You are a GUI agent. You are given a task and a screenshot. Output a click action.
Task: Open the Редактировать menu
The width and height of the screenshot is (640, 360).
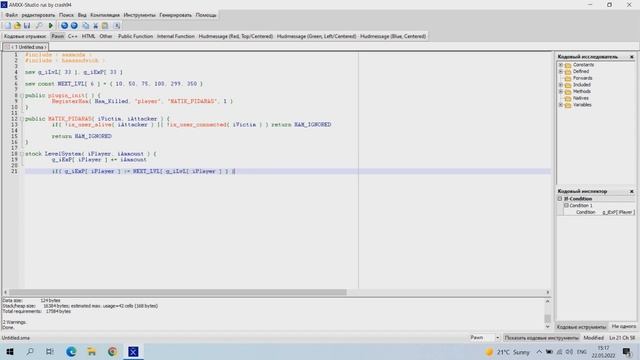(38, 15)
